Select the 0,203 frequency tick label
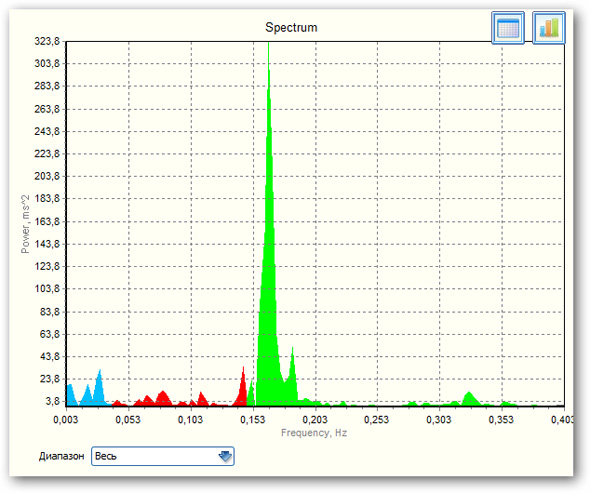The height and width of the screenshot is (493, 590). pyautogui.click(x=315, y=420)
